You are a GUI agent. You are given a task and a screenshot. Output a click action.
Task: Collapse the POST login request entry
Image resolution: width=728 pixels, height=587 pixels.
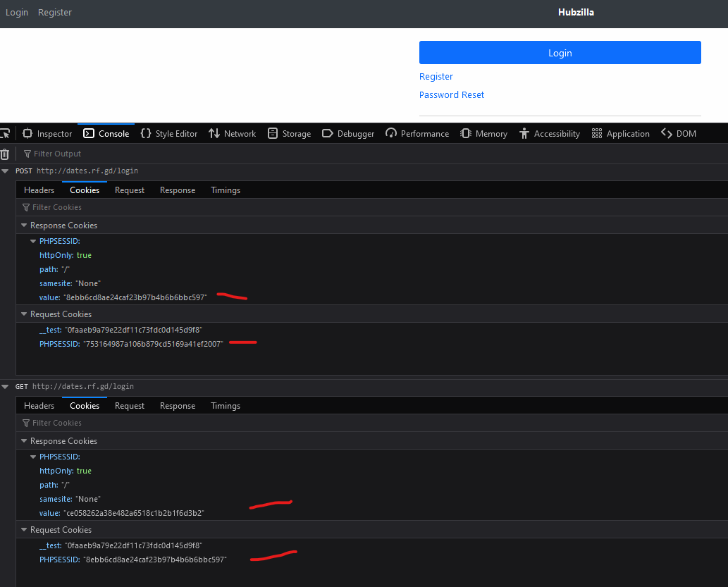pos(6,171)
